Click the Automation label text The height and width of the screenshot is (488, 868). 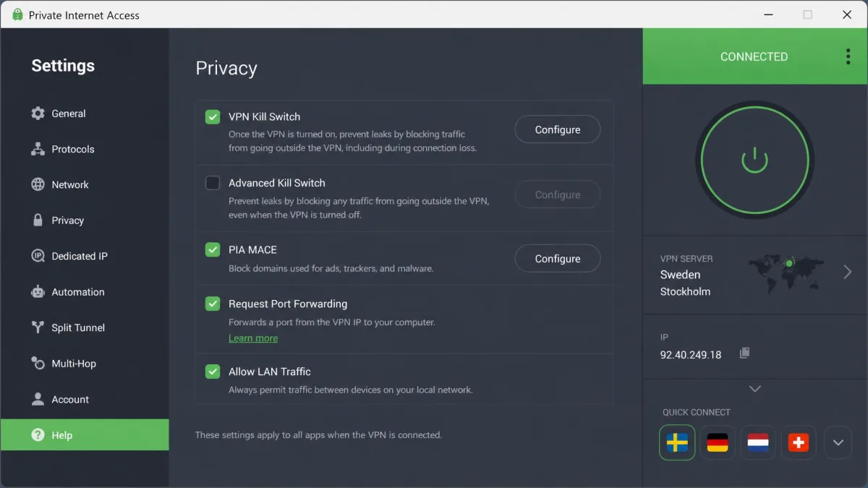pyautogui.click(x=78, y=292)
